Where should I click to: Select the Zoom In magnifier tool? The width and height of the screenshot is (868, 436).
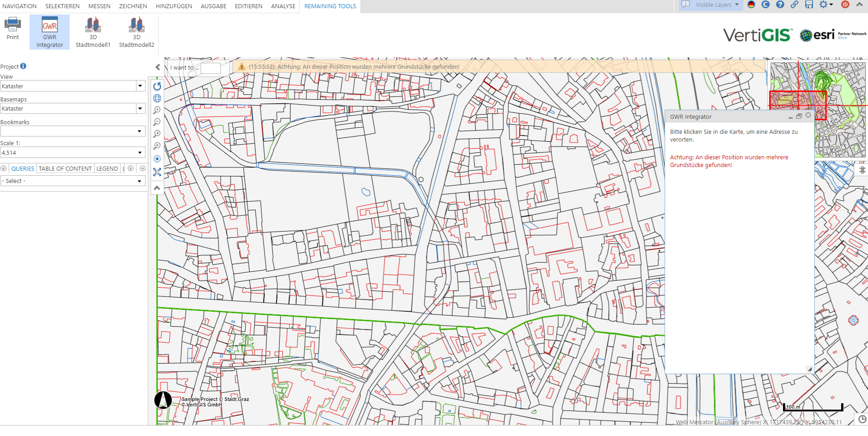point(157,110)
